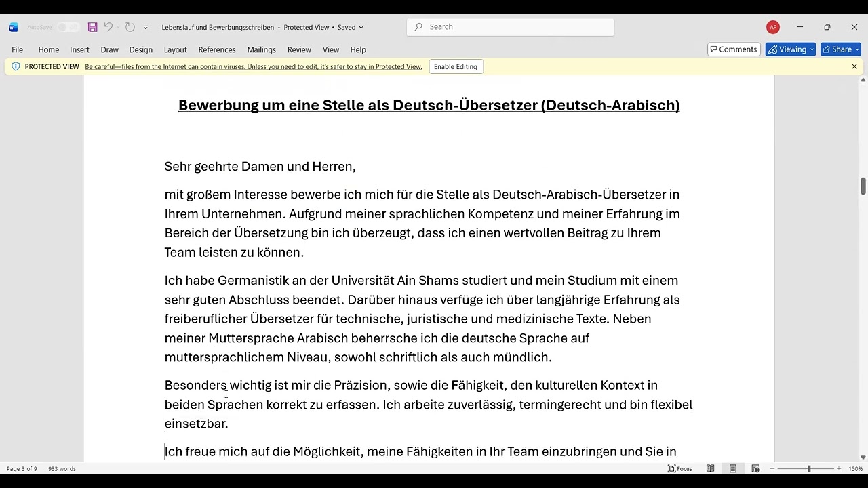
Task: Switch to the View tab
Action: click(331, 49)
